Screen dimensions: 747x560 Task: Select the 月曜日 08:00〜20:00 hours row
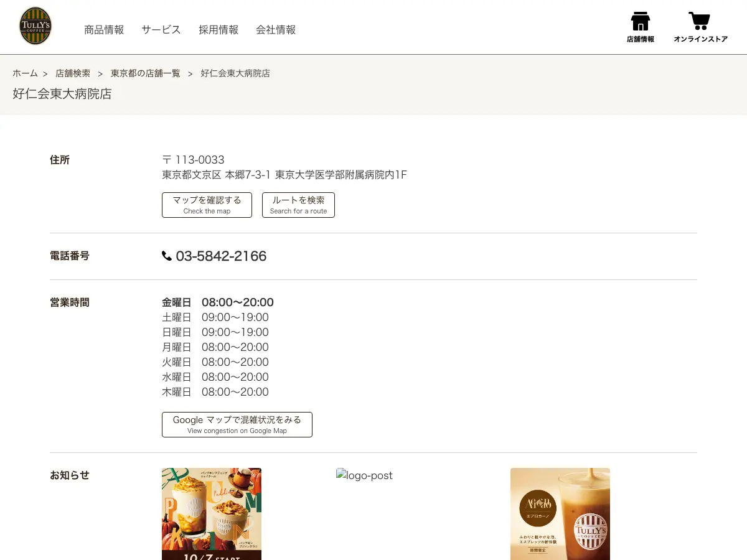tap(215, 347)
